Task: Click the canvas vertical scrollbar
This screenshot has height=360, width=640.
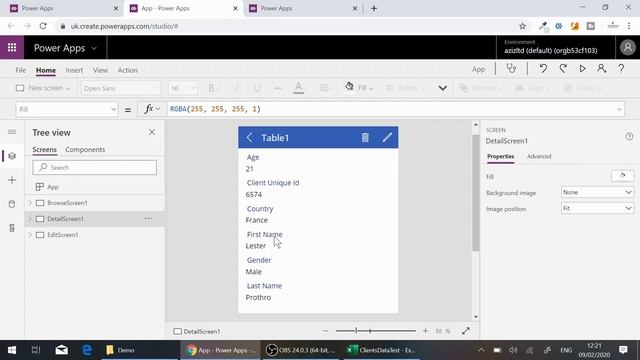Action: point(476,193)
